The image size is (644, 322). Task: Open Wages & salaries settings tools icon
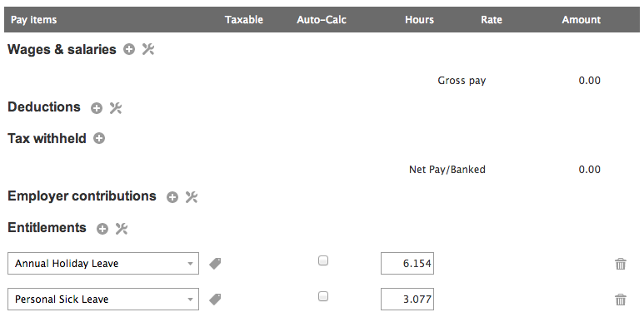tap(148, 50)
